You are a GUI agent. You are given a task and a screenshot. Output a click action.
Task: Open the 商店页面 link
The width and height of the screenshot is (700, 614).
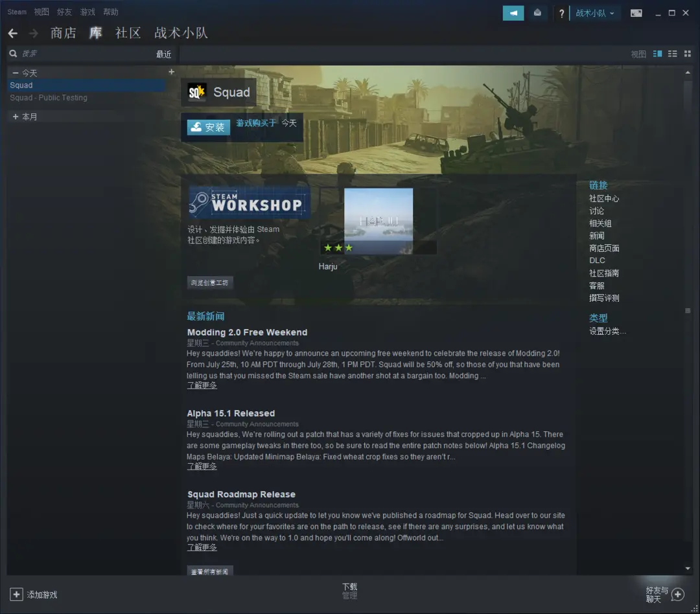point(604,248)
